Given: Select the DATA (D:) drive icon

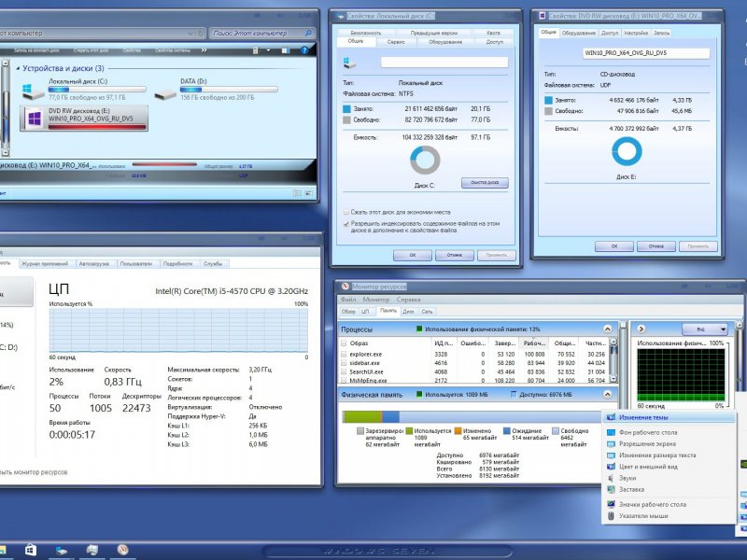Looking at the screenshot, I should [x=165, y=94].
